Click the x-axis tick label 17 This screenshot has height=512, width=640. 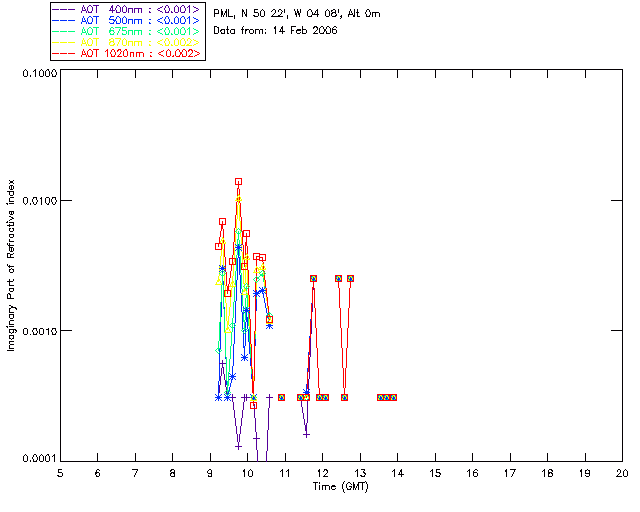(510, 473)
